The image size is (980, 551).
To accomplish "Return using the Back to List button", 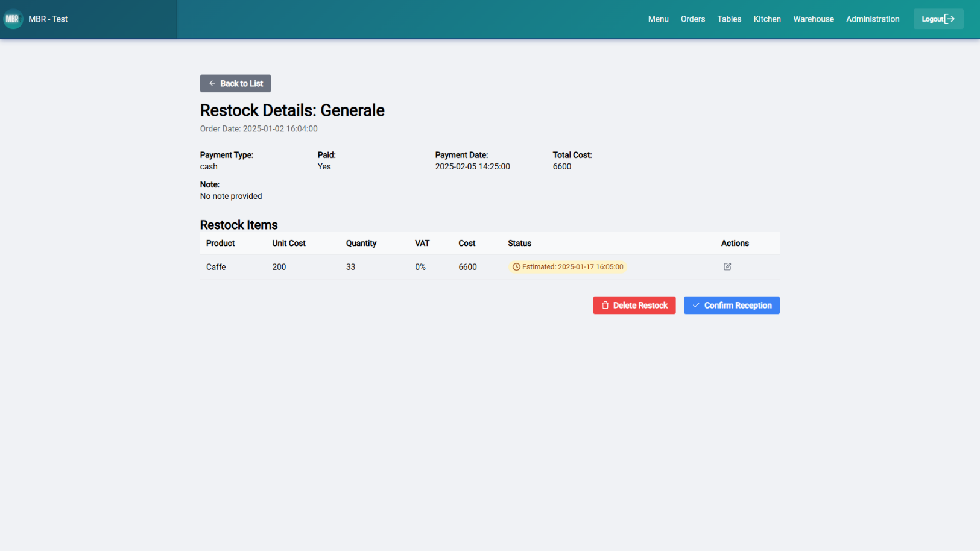I will pos(235,83).
